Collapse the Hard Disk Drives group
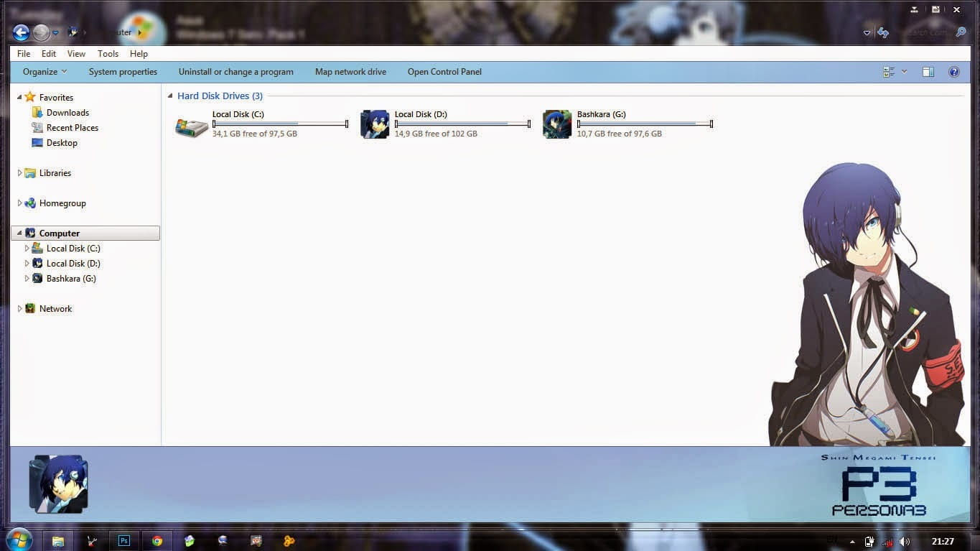The image size is (980, 551). click(x=170, y=96)
